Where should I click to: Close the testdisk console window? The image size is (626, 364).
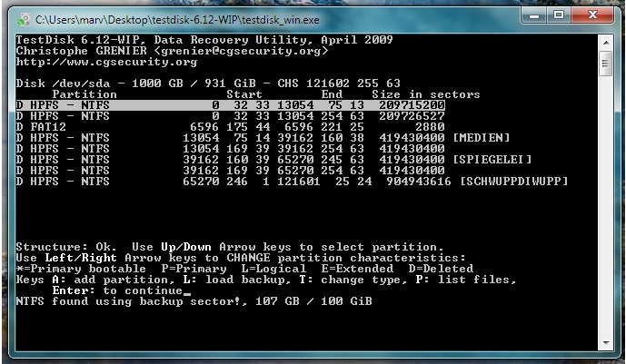point(592,16)
